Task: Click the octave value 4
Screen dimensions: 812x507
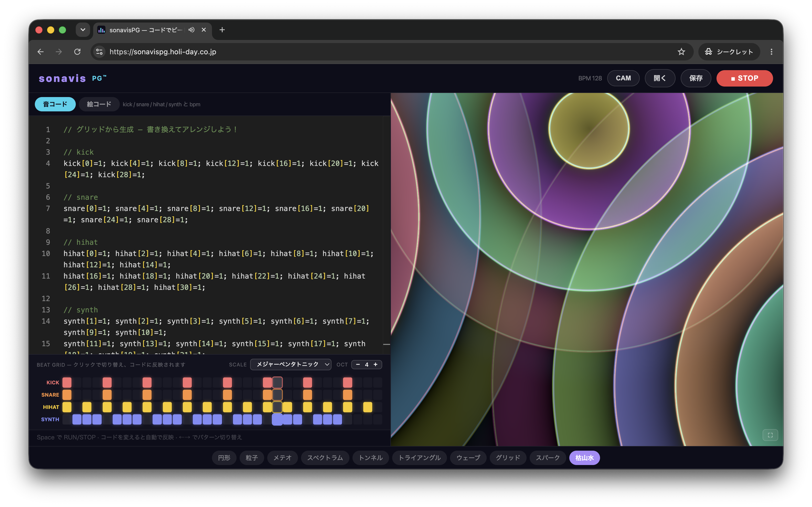Action: 367,364
